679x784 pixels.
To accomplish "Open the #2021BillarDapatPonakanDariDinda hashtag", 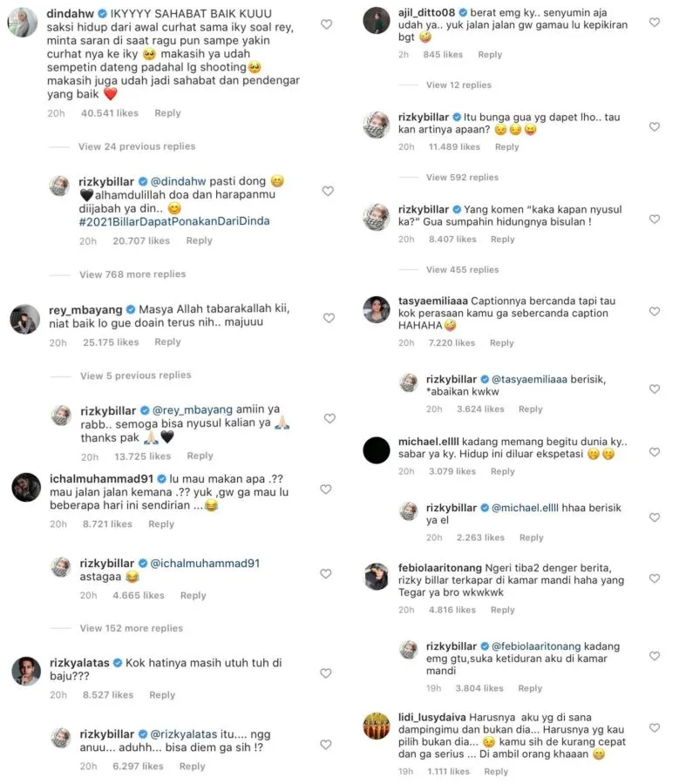I will point(174,221).
